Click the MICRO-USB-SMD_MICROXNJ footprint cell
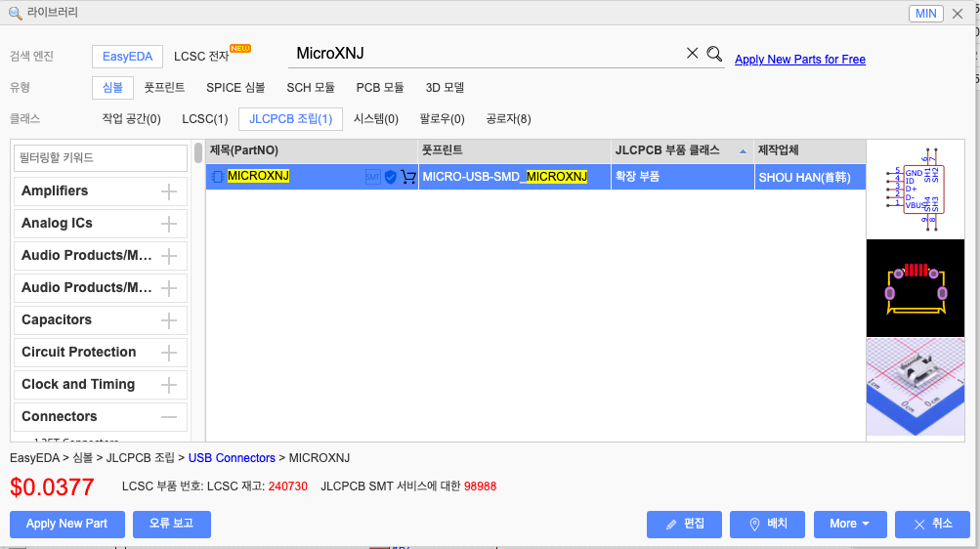Viewport: 980px width, 549px height. [514, 177]
